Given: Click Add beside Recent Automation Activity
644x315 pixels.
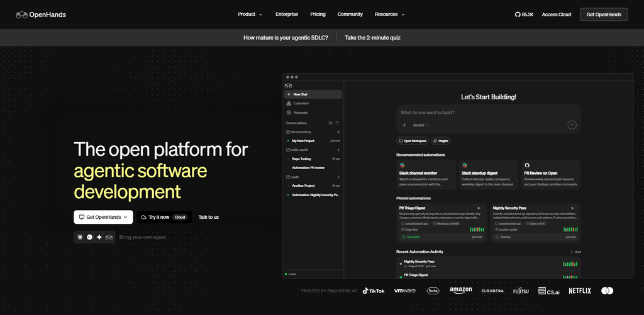Looking at the screenshot, I should point(575,251).
